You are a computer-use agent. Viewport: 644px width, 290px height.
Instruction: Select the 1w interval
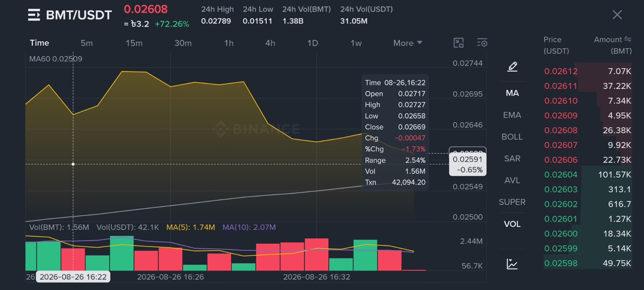(x=356, y=43)
